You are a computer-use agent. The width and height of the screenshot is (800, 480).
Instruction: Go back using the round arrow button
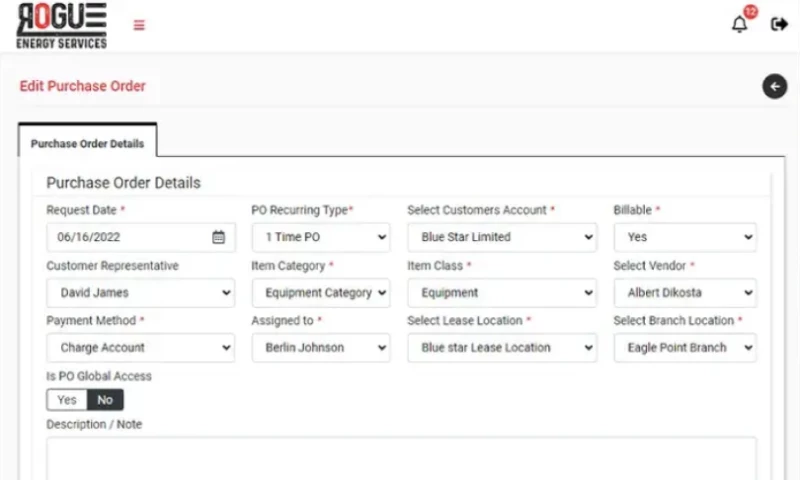click(x=774, y=86)
